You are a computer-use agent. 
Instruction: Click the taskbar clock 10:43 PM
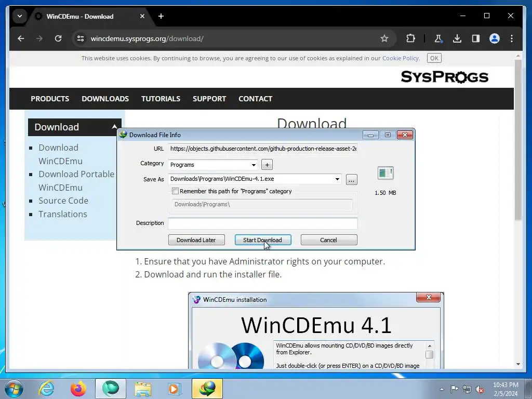tap(506, 385)
